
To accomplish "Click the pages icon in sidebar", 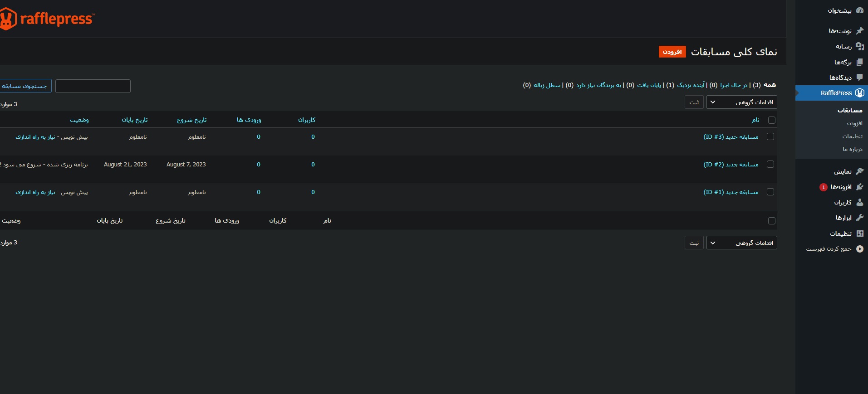I will pyautogui.click(x=859, y=62).
